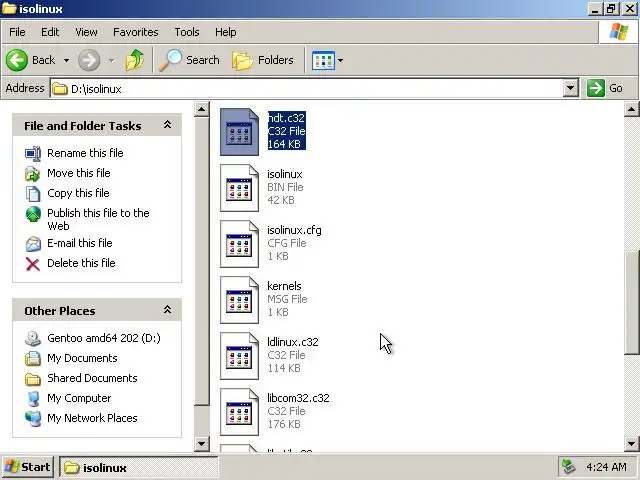Collapse the File and Folder Tasks panel
This screenshot has width=640, height=480.
167,125
